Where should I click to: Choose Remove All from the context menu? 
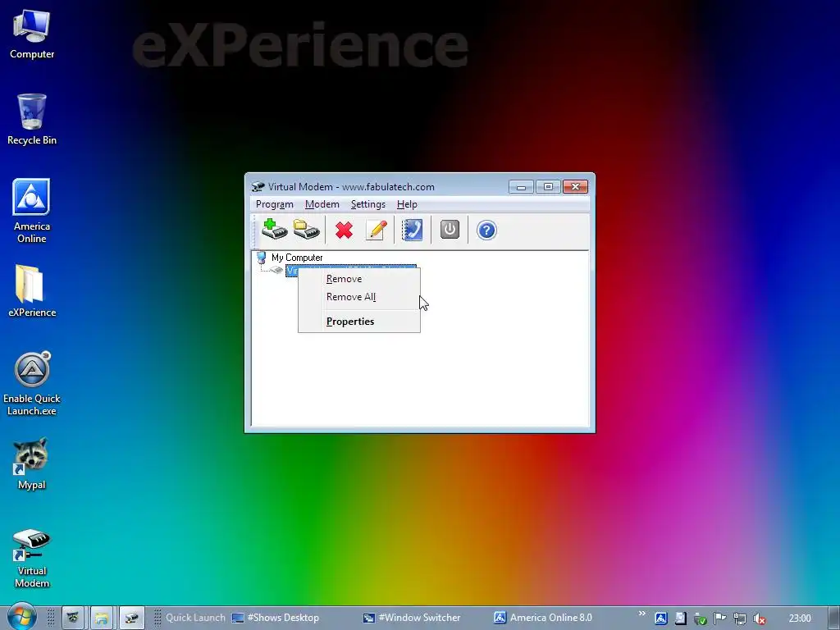(x=359, y=297)
